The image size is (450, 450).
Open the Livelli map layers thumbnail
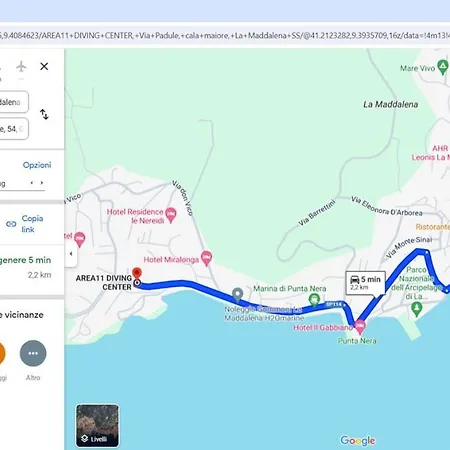[x=97, y=425]
